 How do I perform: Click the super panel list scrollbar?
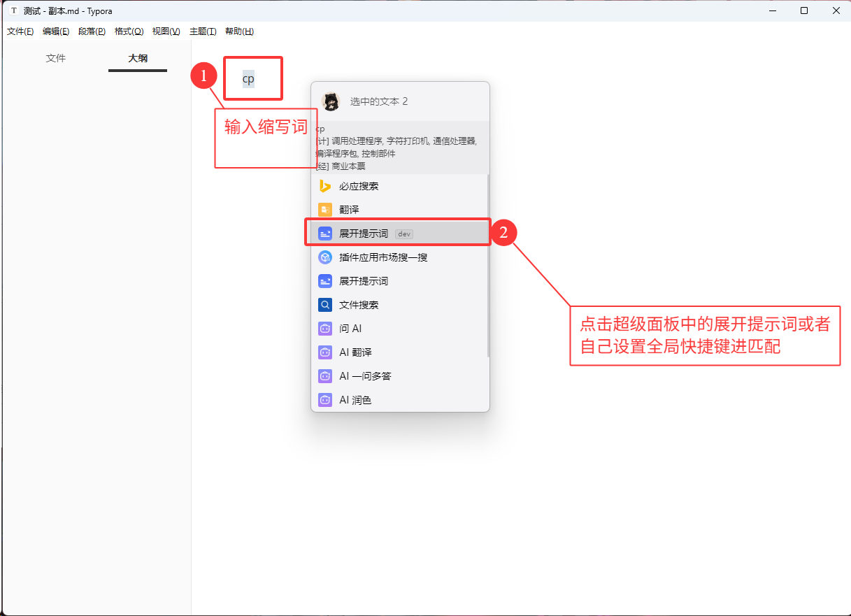click(x=488, y=266)
